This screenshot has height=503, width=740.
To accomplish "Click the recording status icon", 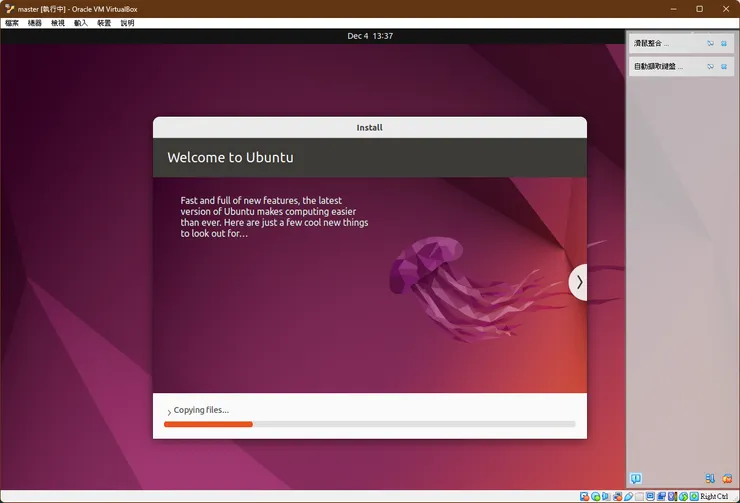I will (x=661, y=496).
